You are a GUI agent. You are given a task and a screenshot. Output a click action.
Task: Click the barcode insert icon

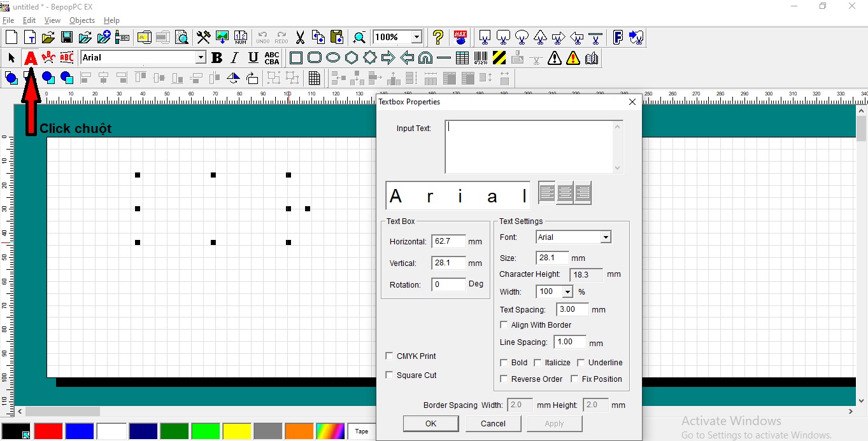point(481,58)
